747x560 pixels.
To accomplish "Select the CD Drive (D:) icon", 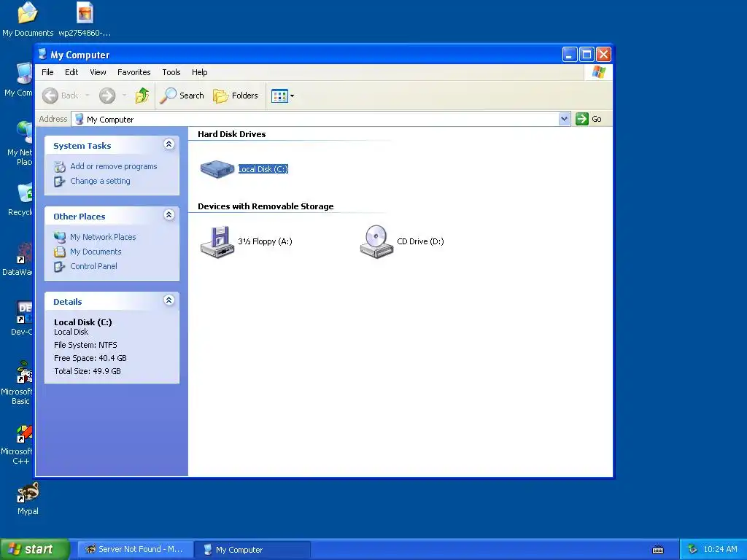I will coord(376,242).
